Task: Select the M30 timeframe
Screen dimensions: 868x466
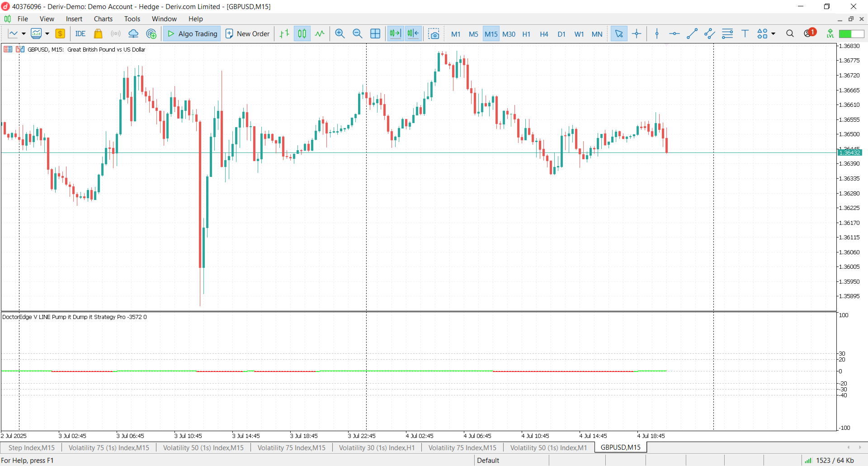Action: (x=509, y=34)
